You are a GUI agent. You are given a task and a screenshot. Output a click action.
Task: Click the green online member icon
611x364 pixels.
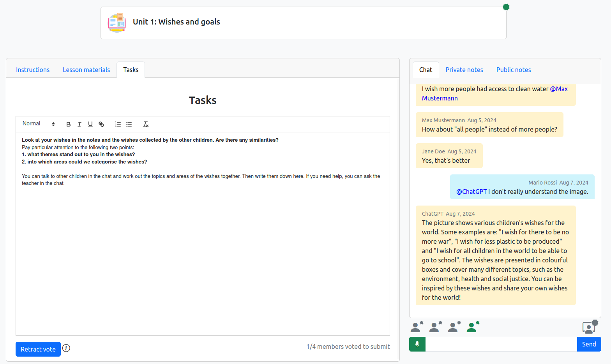click(472, 327)
